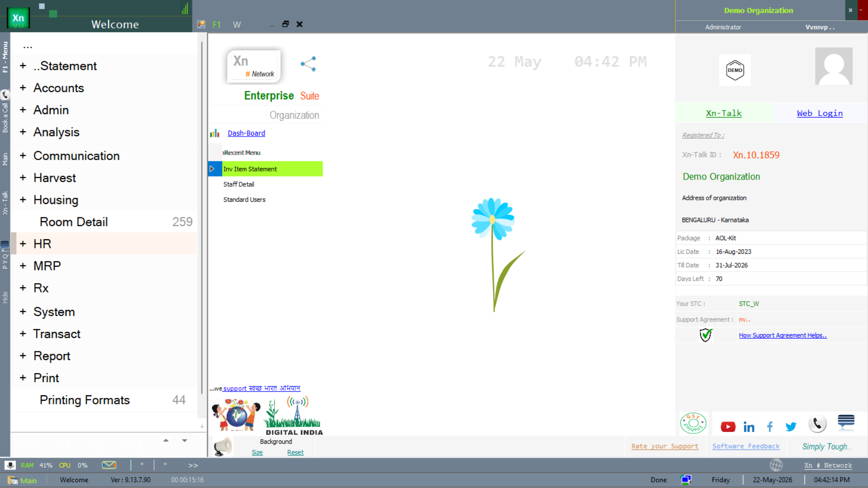Open the Swachh Bharat support link
This screenshot has height=488, width=868.
point(261,389)
